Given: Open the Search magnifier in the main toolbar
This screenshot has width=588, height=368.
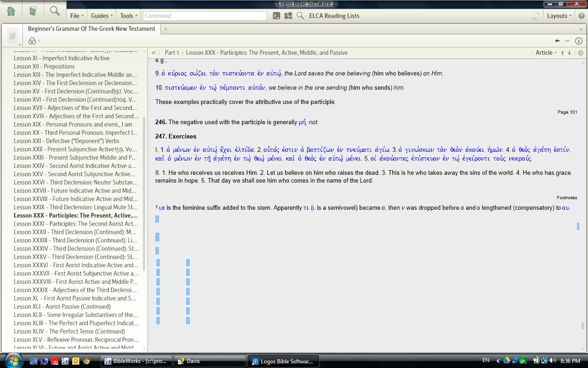Looking at the screenshot, I should (x=55, y=11).
